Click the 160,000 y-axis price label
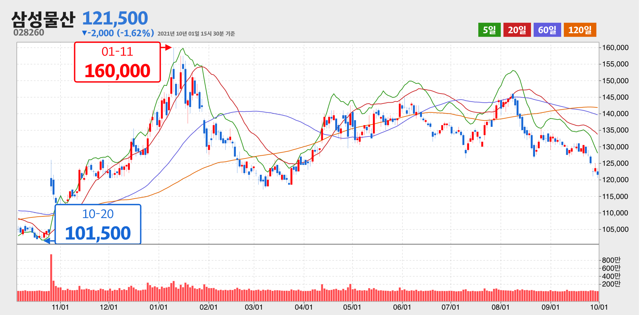The width and height of the screenshot is (644, 315). point(615,48)
